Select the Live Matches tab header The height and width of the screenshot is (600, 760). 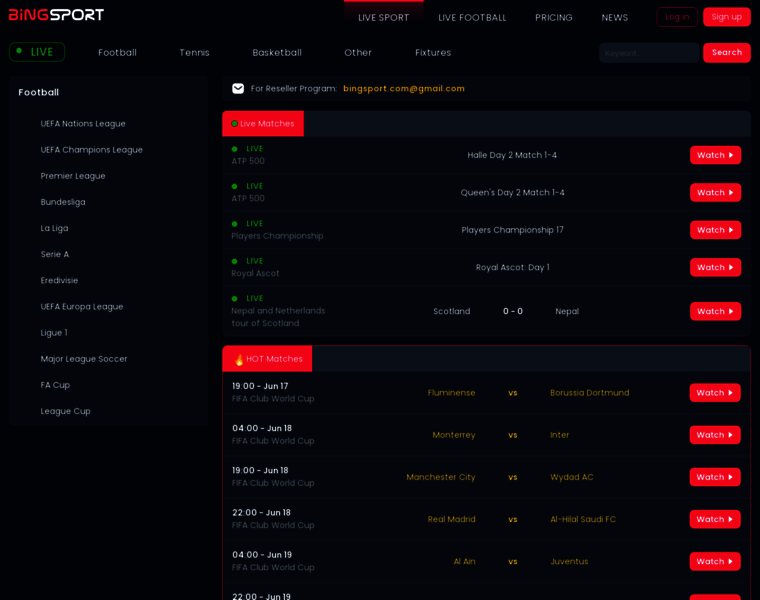(x=263, y=124)
